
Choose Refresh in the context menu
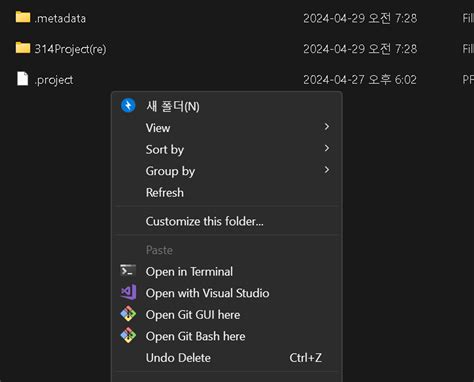coord(227,192)
